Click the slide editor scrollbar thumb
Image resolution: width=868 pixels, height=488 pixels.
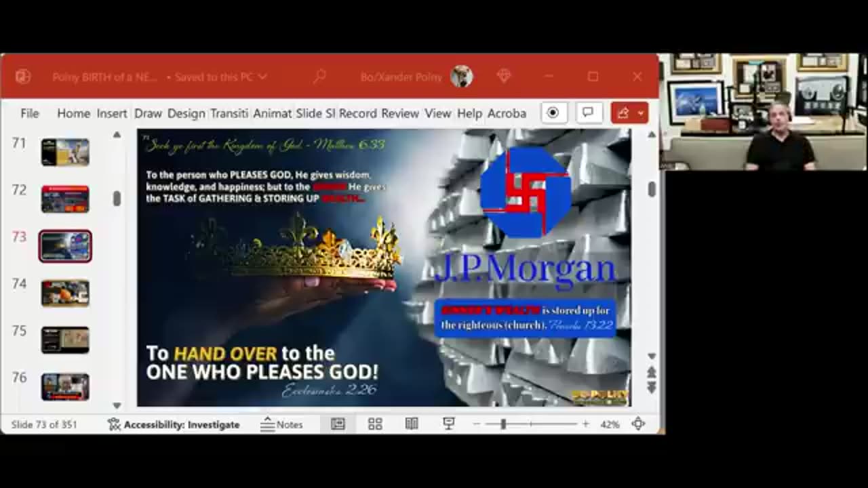click(652, 190)
